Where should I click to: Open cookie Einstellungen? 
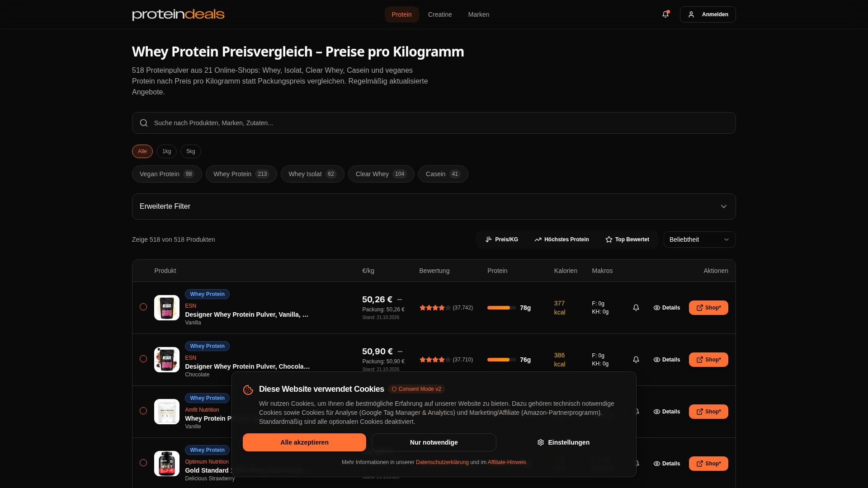click(x=563, y=442)
